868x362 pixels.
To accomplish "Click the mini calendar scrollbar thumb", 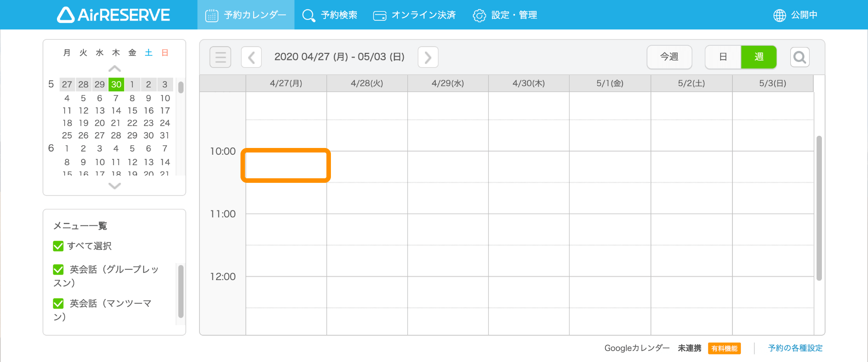I will [181, 87].
